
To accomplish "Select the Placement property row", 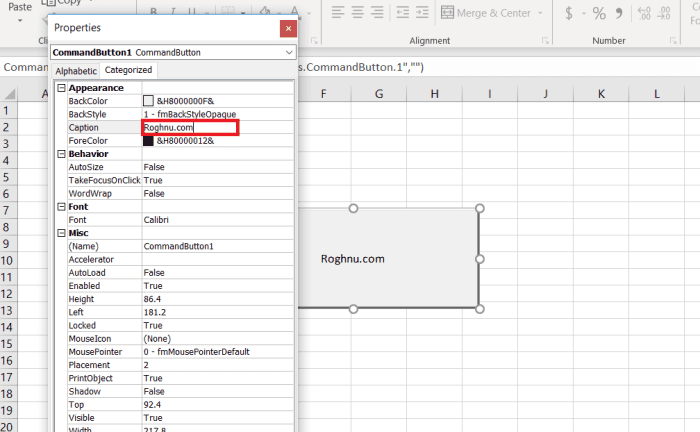I will (x=180, y=365).
